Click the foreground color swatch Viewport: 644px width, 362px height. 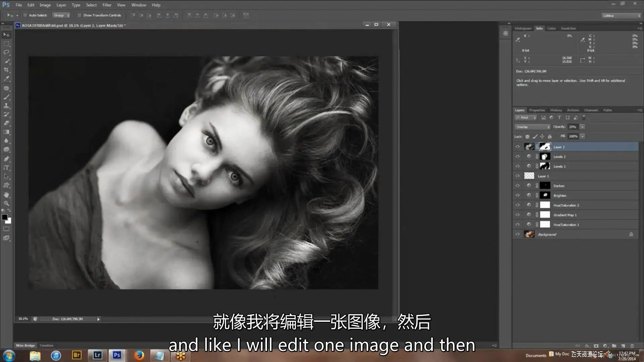click(x=5, y=217)
